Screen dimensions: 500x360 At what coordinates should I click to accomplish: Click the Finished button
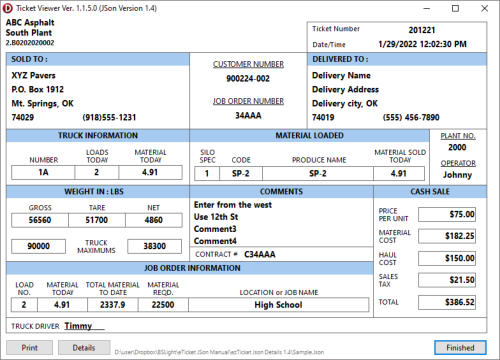click(x=460, y=348)
